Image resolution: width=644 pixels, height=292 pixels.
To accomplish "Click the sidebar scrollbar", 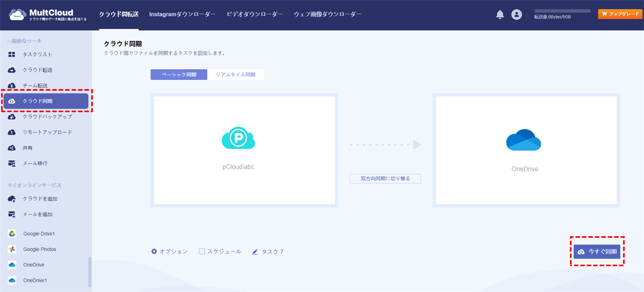I will (x=90, y=272).
